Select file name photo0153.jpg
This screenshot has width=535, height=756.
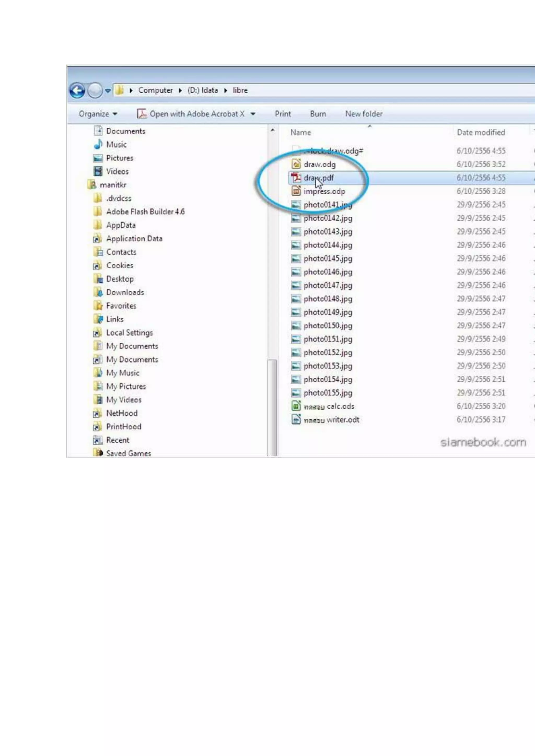tap(328, 366)
